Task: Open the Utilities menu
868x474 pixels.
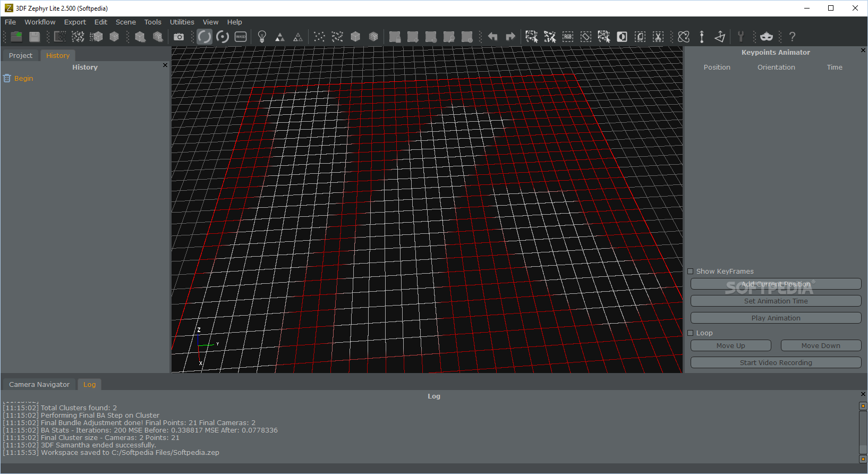Action: pos(182,22)
